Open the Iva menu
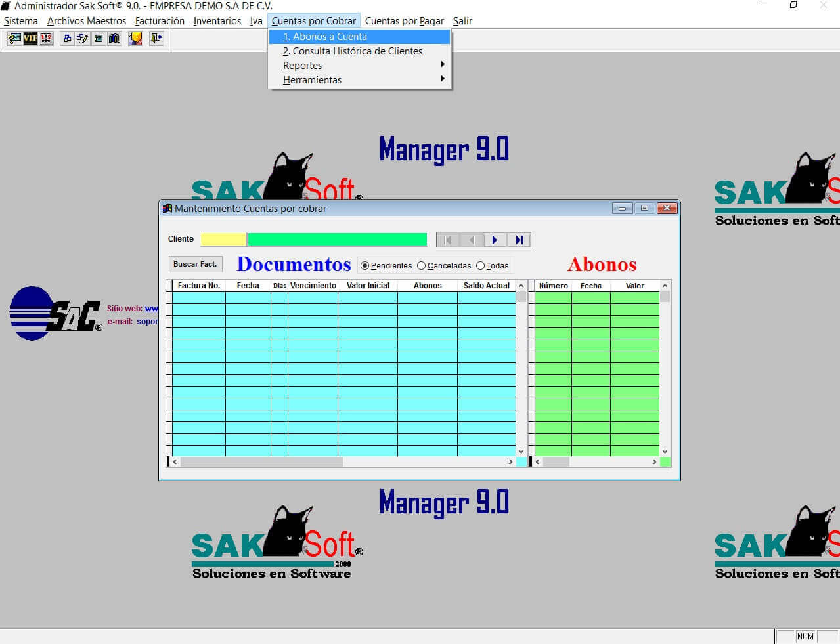Screen dimensions: 840x644 256,21
